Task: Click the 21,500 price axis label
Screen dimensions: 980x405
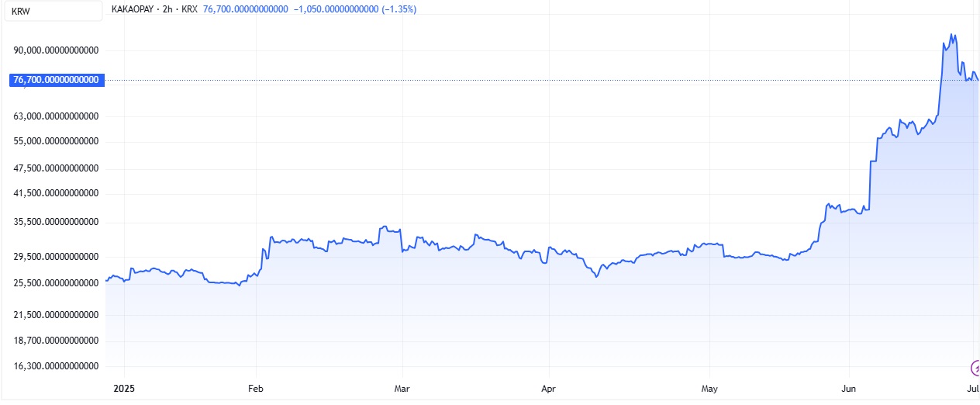Action: click(56, 315)
